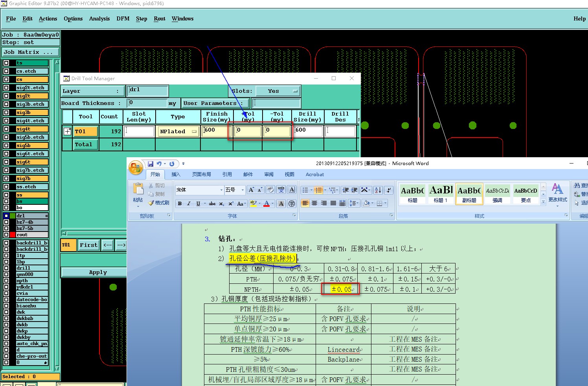
Task: Open the yellow text highlight color
Action: tap(253, 204)
